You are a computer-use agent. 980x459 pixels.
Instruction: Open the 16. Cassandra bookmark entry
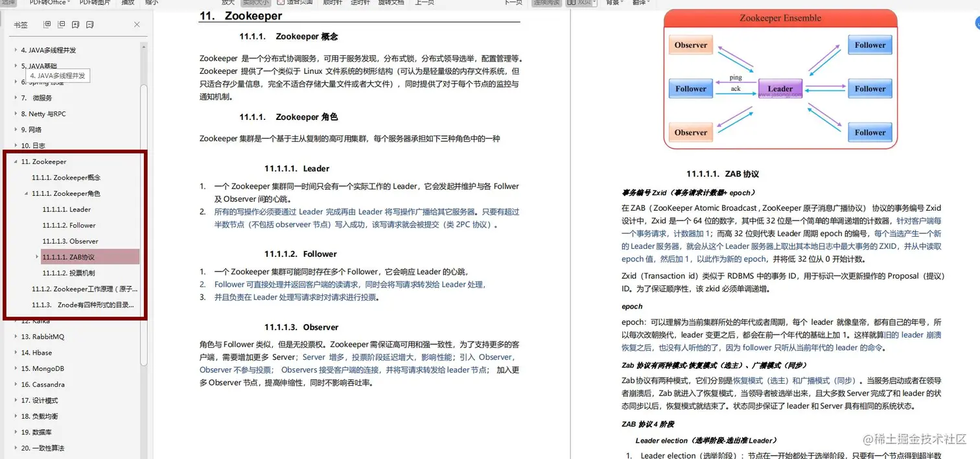tap(43, 384)
